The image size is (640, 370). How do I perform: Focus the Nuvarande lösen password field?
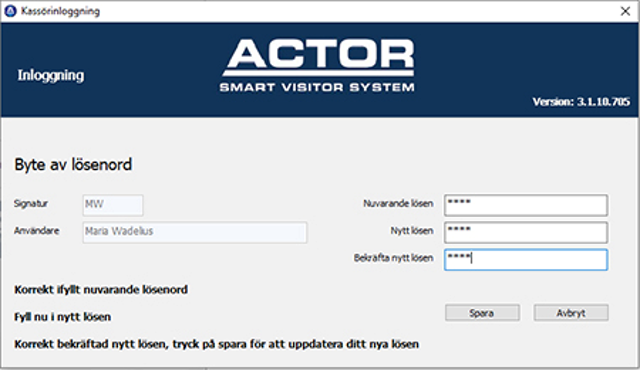click(526, 205)
